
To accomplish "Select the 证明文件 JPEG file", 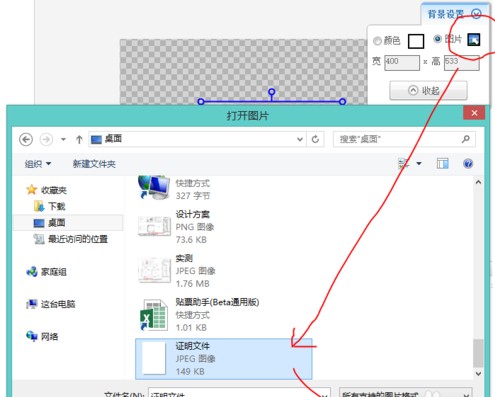I will [224, 359].
